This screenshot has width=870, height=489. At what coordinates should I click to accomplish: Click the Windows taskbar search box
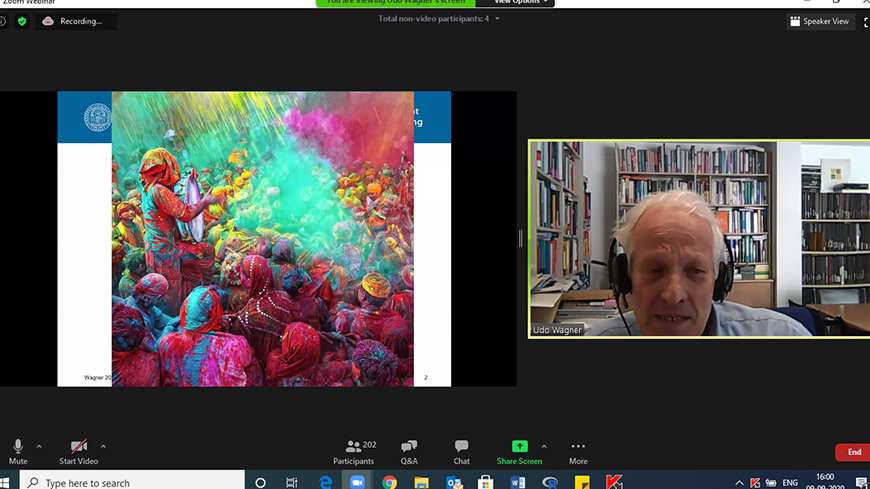[x=132, y=482]
